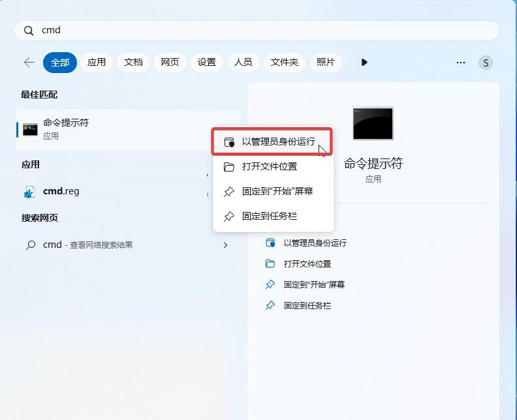This screenshot has height=420, width=517.
Task: Switch to the 文档 filter tab
Action: (x=133, y=62)
